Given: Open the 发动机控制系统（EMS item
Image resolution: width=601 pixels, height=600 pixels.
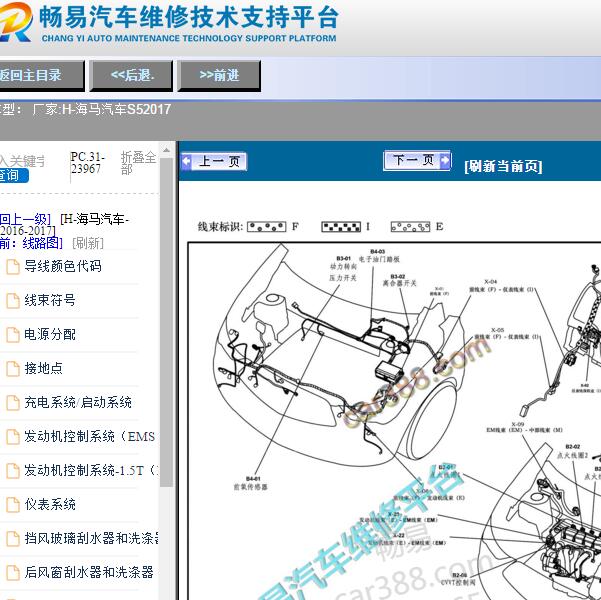Looking at the screenshot, I should (89, 436).
